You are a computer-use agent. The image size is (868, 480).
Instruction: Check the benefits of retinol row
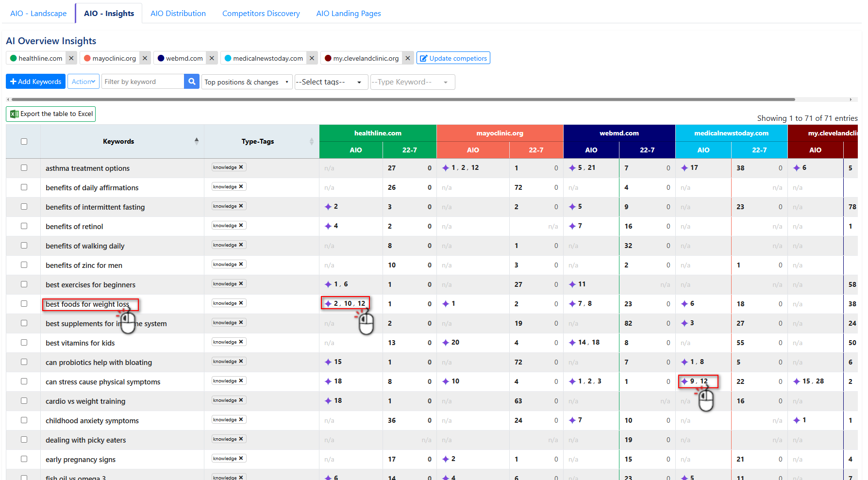24,226
